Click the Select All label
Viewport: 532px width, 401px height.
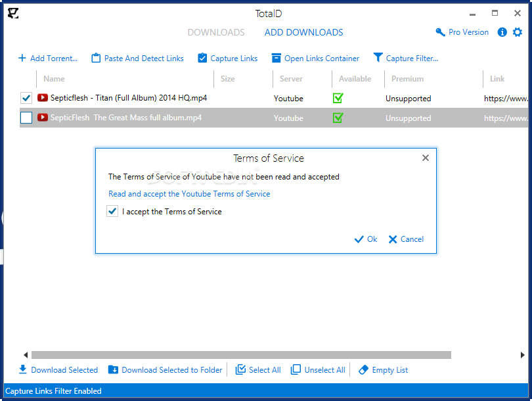click(x=265, y=369)
